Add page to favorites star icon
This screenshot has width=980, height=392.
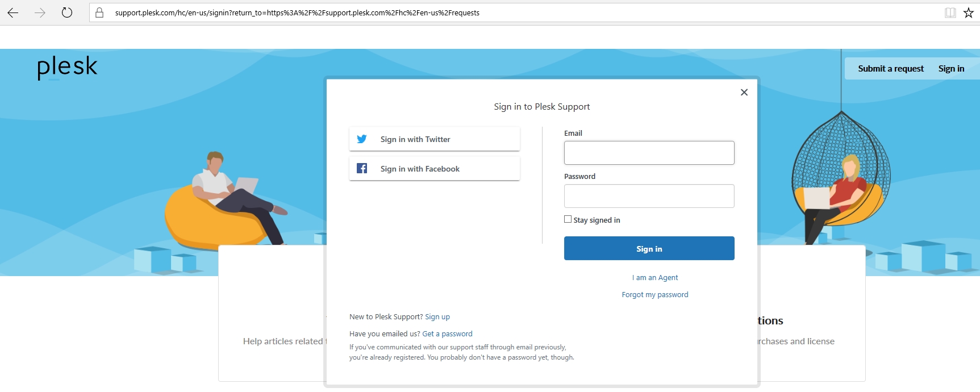click(969, 12)
